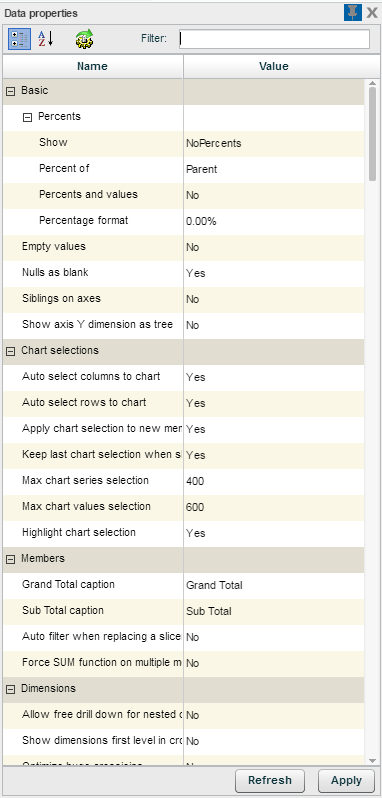
Task: Pin the Data properties panel
Action: click(352, 13)
